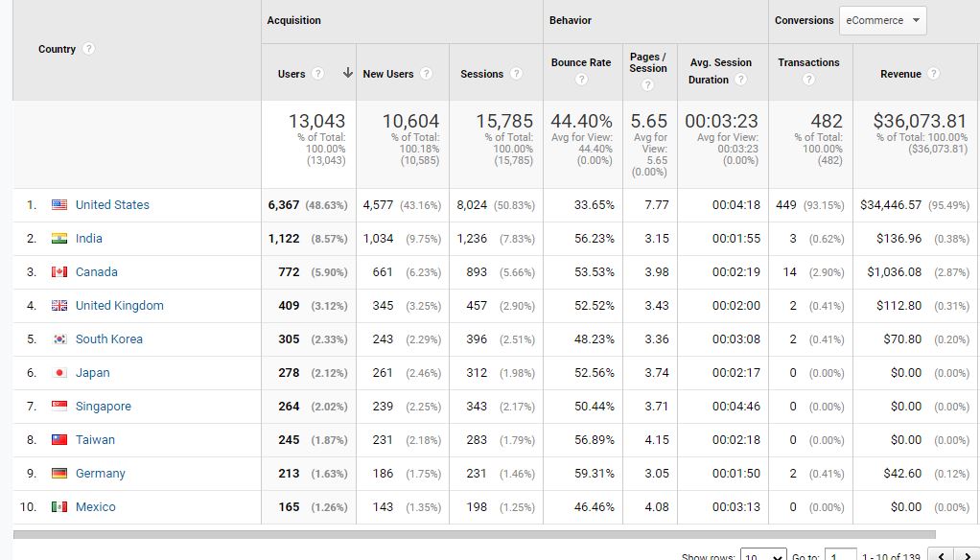
Task: Click the Sessions help question mark icon
Action: (x=516, y=74)
